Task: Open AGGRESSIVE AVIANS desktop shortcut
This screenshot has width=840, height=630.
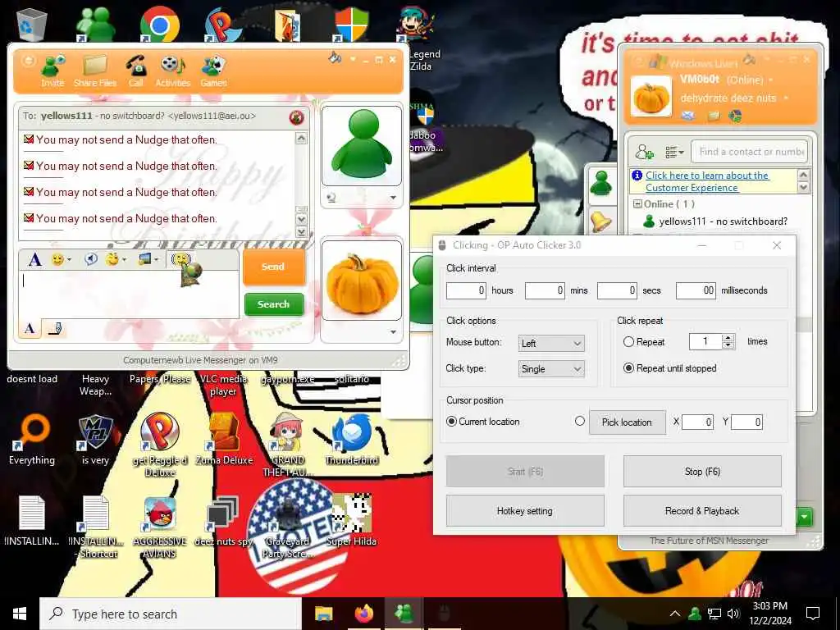Action: [160, 526]
